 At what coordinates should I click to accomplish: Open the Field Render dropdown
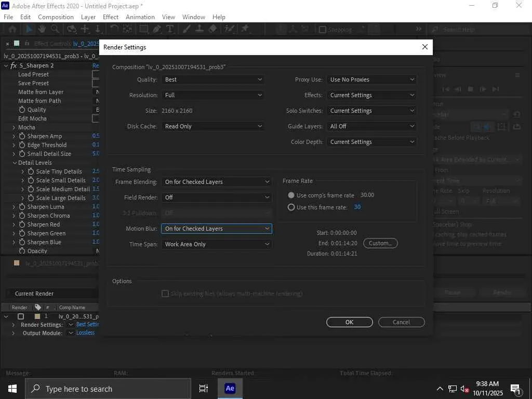(x=217, y=197)
